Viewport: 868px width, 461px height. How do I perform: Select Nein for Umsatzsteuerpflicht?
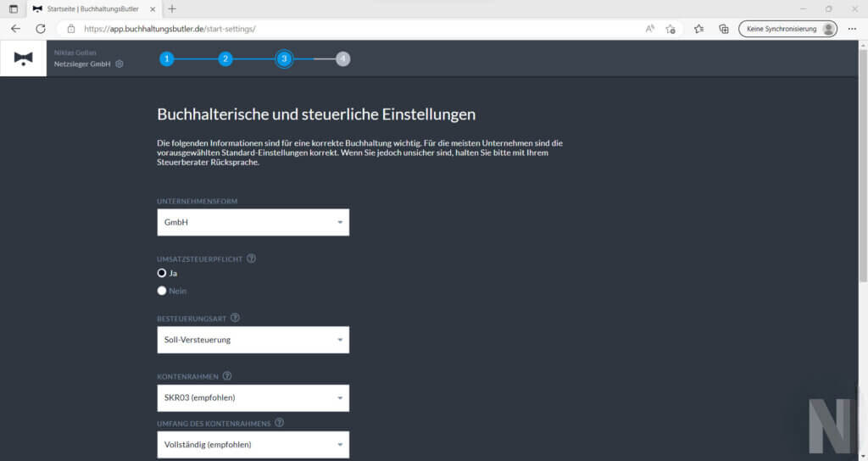pos(162,291)
